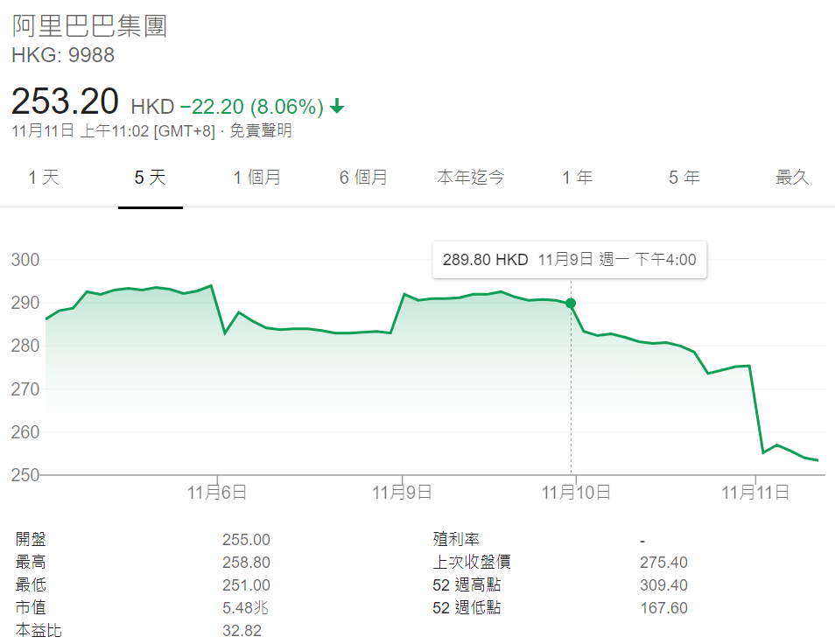Click the 上次收盤價 label

[x=472, y=562]
